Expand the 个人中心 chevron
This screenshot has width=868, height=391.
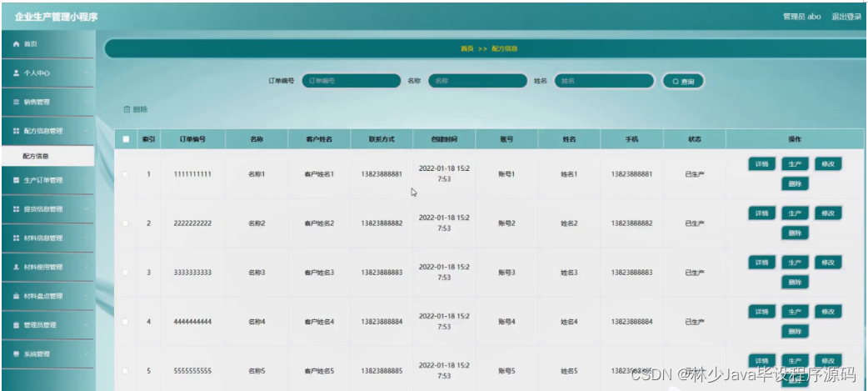pos(87,73)
